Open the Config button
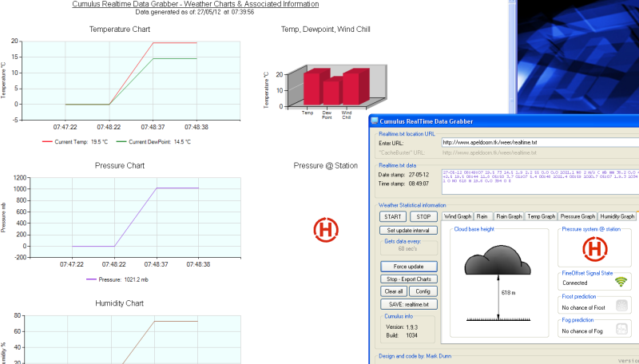The height and width of the screenshot is (364, 639). click(x=423, y=291)
